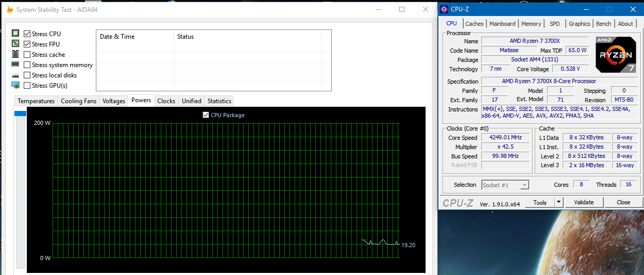
Task: Click the Core Voltage value 0.528 V
Action: pos(570,69)
